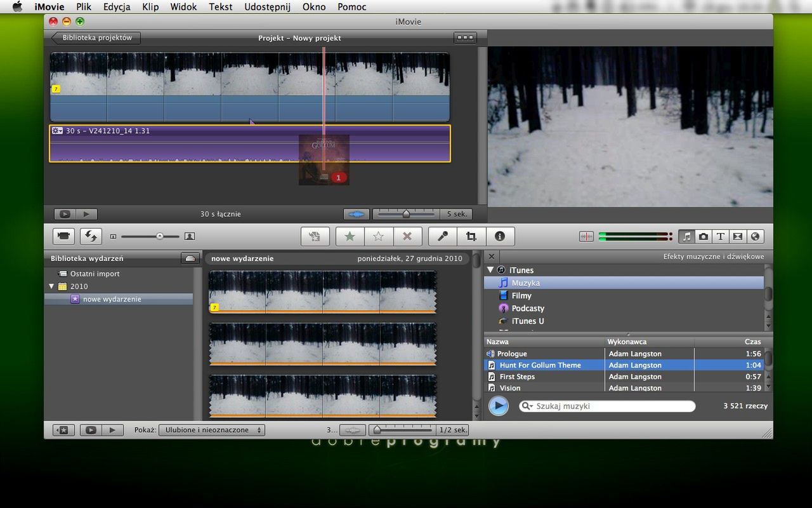812x508 pixels.
Task: Adjust the project thumbnail zoom slider
Action: pyautogui.click(x=406, y=215)
